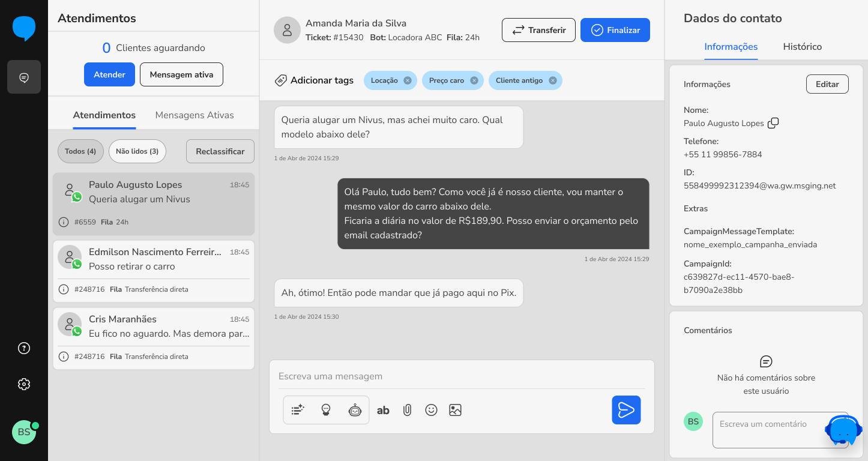868x461 pixels.
Task: Click the message 'Queria alugar um Nivus, mas achei muito caro'
Action: pos(399,127)
